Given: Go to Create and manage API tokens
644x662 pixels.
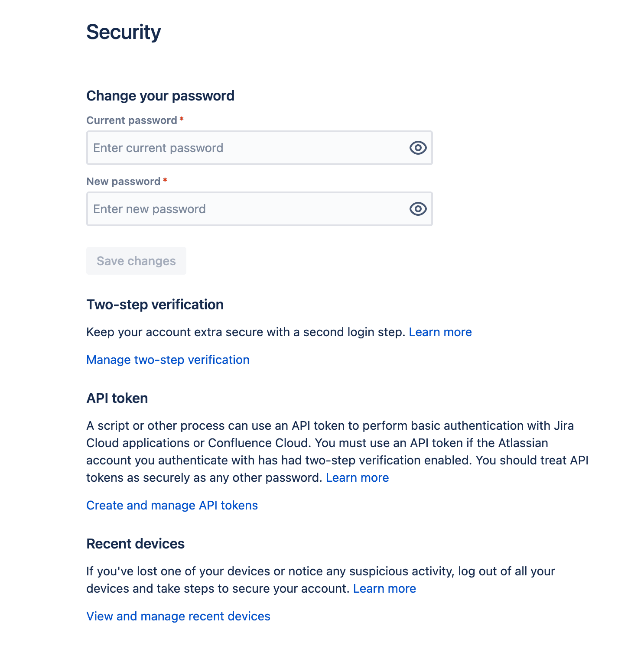Looking at the screenshot, I should [172, 506].
